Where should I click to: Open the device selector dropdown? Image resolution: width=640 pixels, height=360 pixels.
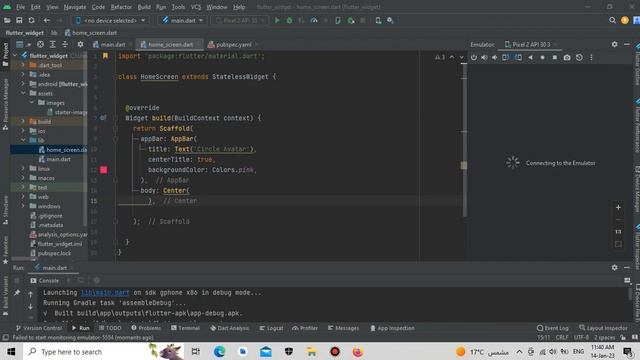111,20
